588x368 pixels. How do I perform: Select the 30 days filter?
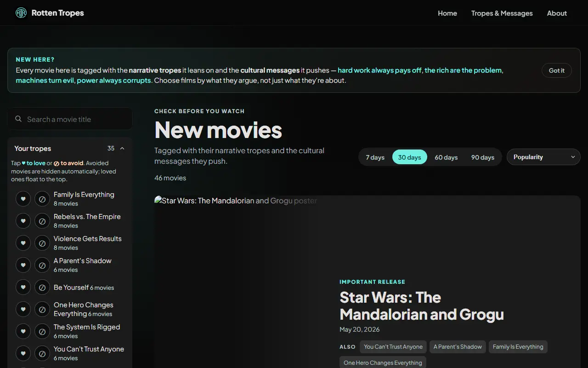click(409, 157)
